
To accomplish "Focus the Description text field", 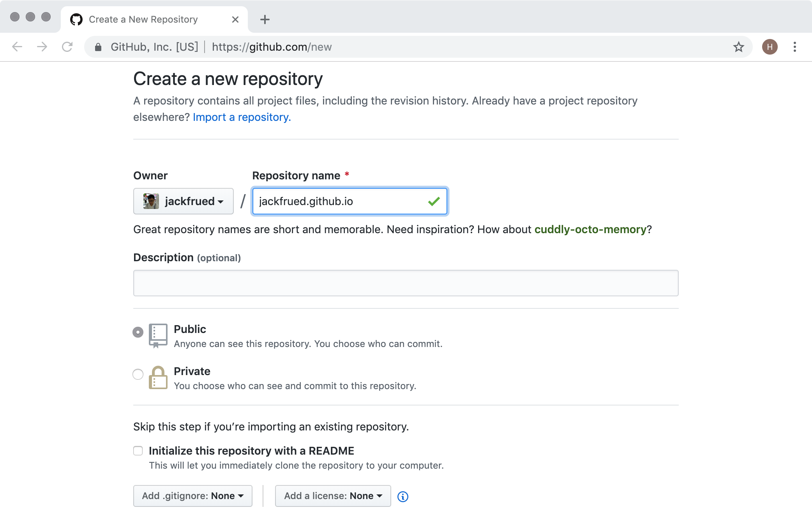I will (406, 283).
